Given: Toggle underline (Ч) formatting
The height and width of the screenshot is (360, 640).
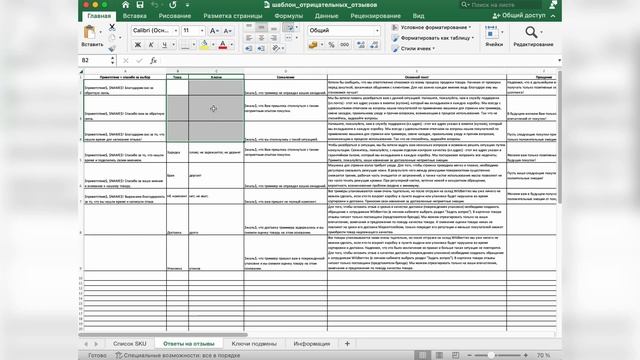Looking at the screenshot, I should [164, 44].
